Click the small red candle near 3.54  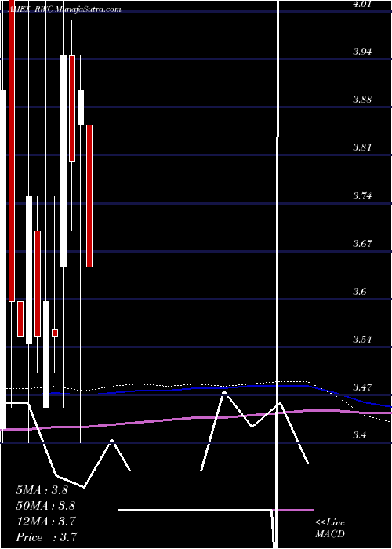pyautogui.click(x=55, y=333)
